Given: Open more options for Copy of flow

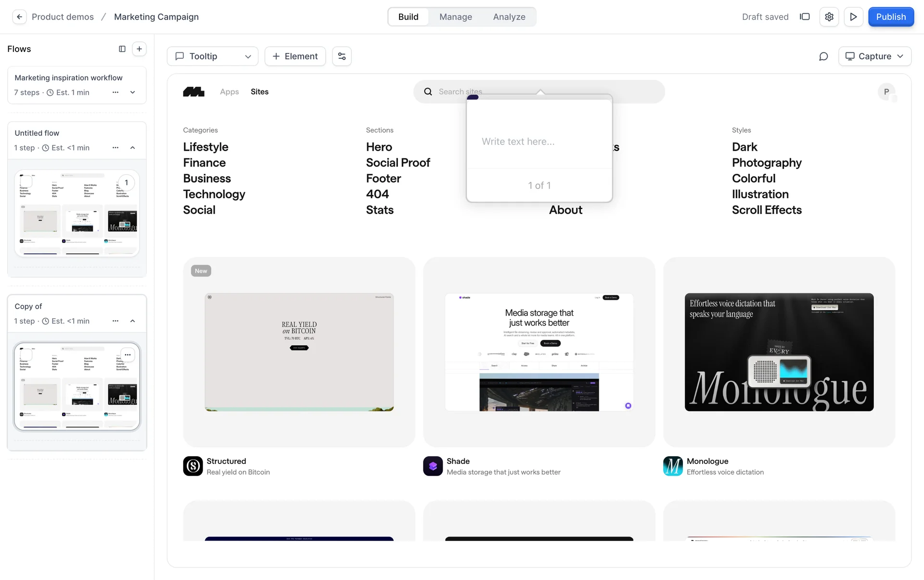Looking at the screenshot, I should pos(115,321).
